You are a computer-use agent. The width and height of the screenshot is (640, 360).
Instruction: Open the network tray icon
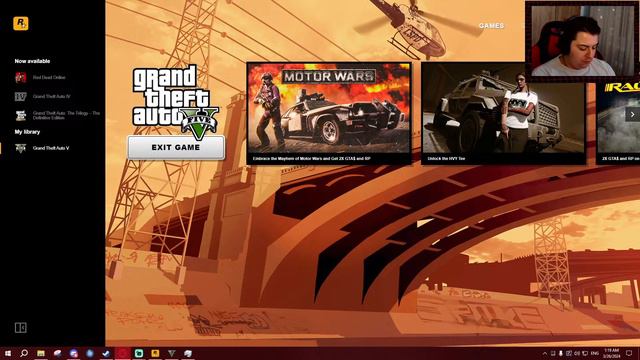coord(585,353)
